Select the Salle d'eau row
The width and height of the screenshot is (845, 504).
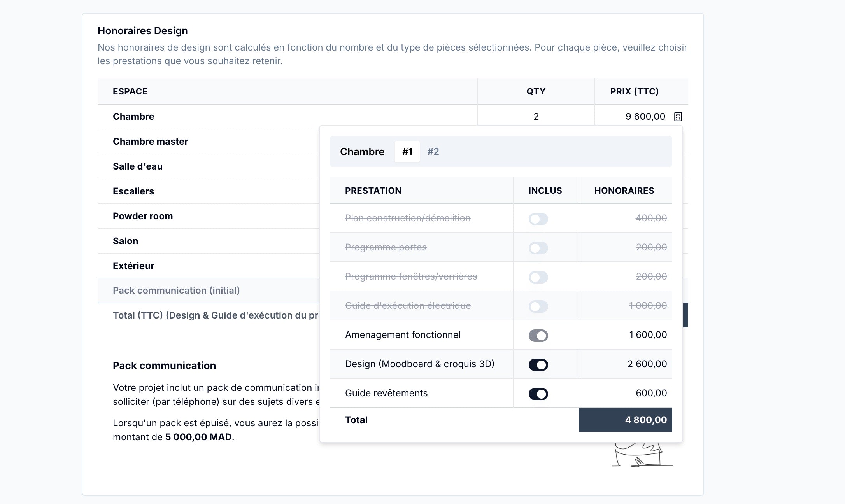tap(138, 166)
